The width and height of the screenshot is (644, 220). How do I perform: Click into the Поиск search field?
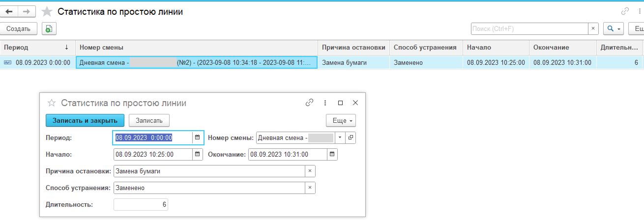[528, 29]
